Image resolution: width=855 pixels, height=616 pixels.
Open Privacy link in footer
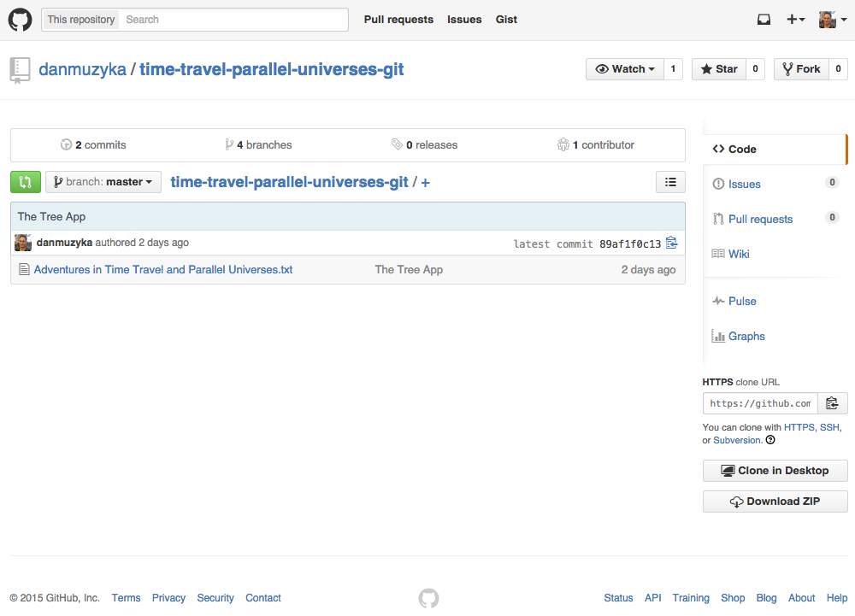point(168,598)
